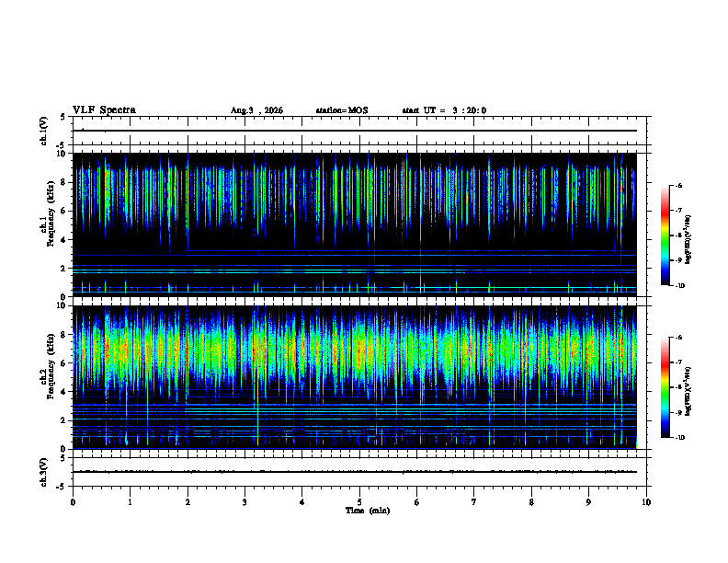Click time axis tick label "0"
The width and height of the screenshot is (728, 563).
point(73,502)
